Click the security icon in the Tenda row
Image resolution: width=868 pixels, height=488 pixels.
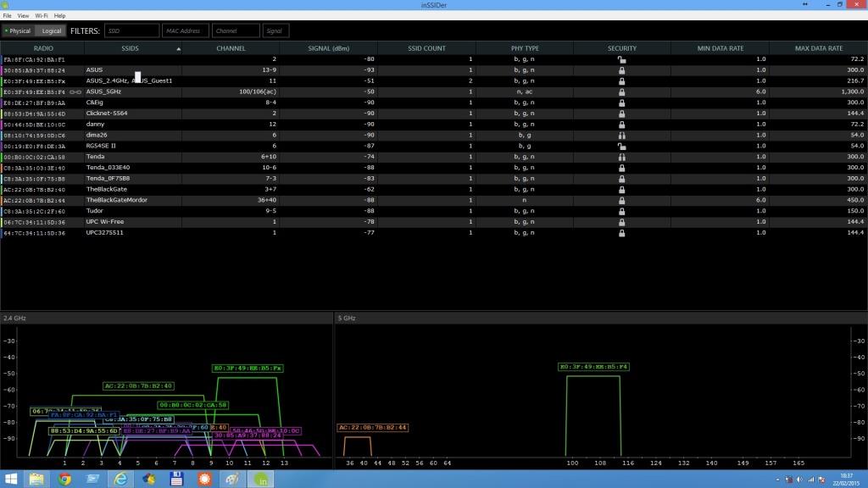point(621,157)
